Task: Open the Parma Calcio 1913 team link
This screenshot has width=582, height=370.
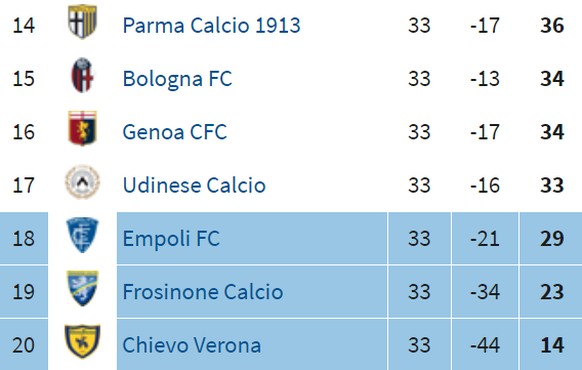Action: (x=211, y=26)
